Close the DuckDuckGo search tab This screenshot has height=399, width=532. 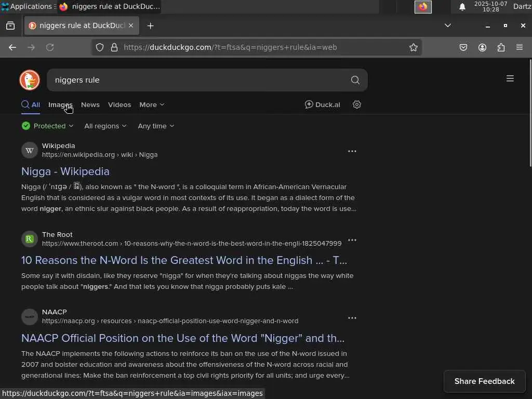(x=131, y=25)
